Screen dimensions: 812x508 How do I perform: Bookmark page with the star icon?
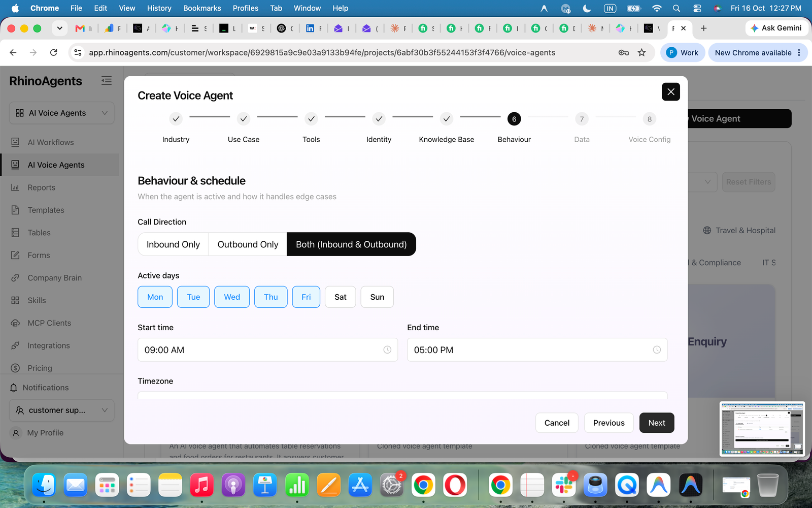[641, 52]
